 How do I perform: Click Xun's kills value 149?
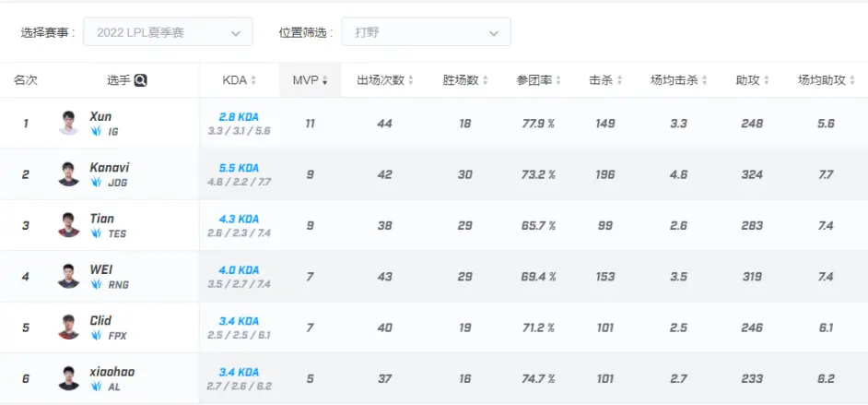pos(605,124)
